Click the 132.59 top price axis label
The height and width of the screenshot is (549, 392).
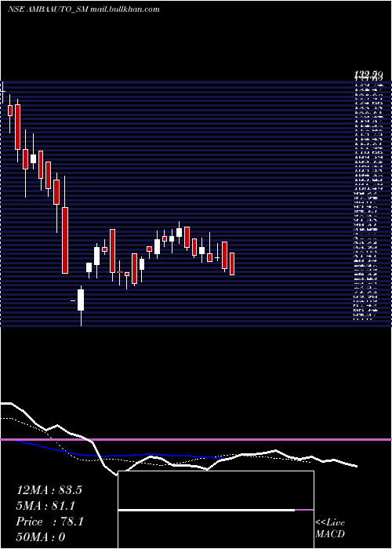(368, 75)
